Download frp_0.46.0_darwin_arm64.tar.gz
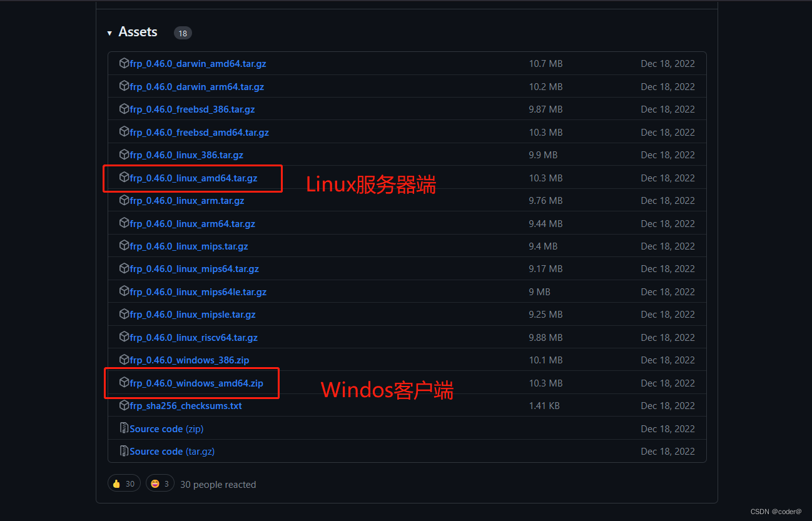The image size is (812, 521). [x=196, y=86]
